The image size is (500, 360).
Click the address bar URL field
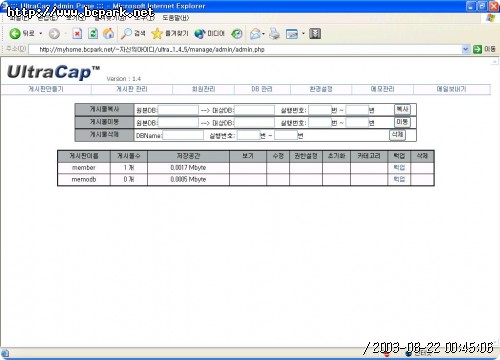click(245, 49)
